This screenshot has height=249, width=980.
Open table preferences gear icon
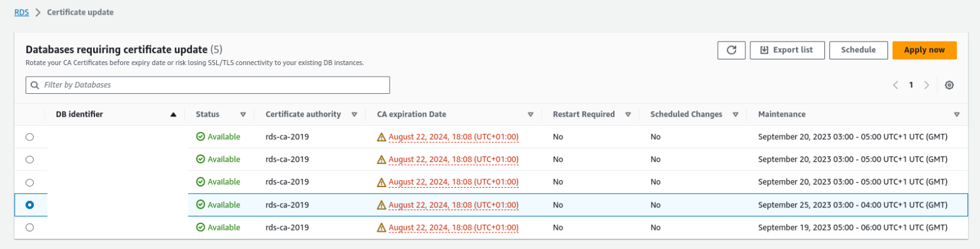coord(949,85)
